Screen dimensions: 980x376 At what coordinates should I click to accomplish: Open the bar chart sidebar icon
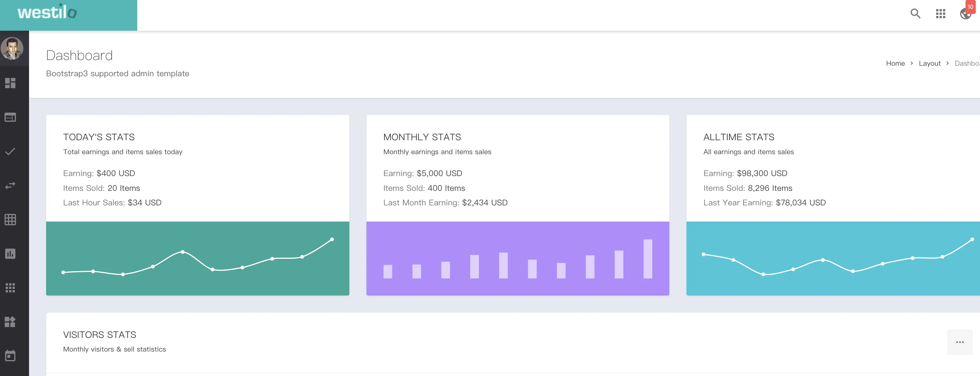coord(10,254)
